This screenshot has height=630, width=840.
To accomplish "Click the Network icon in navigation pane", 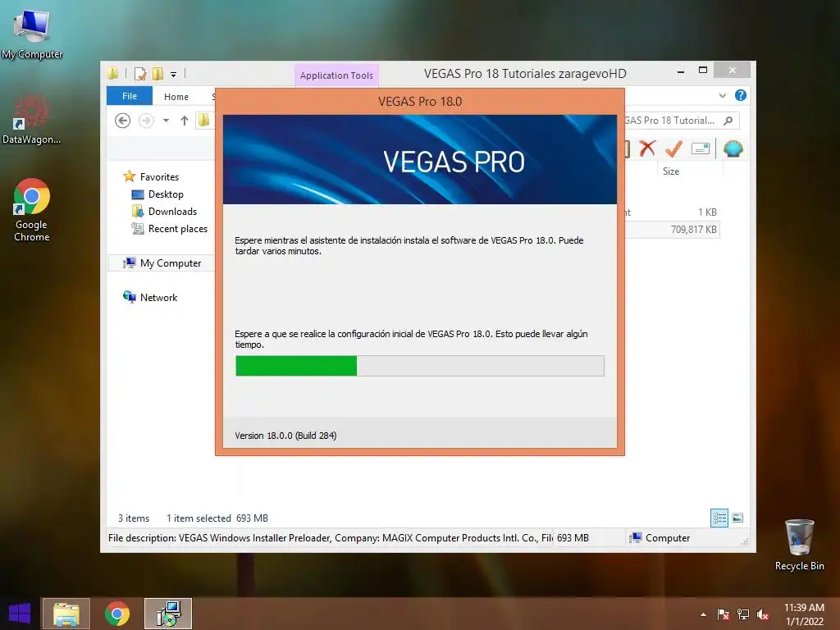I will pyautogui.click(x=129, y=297).
